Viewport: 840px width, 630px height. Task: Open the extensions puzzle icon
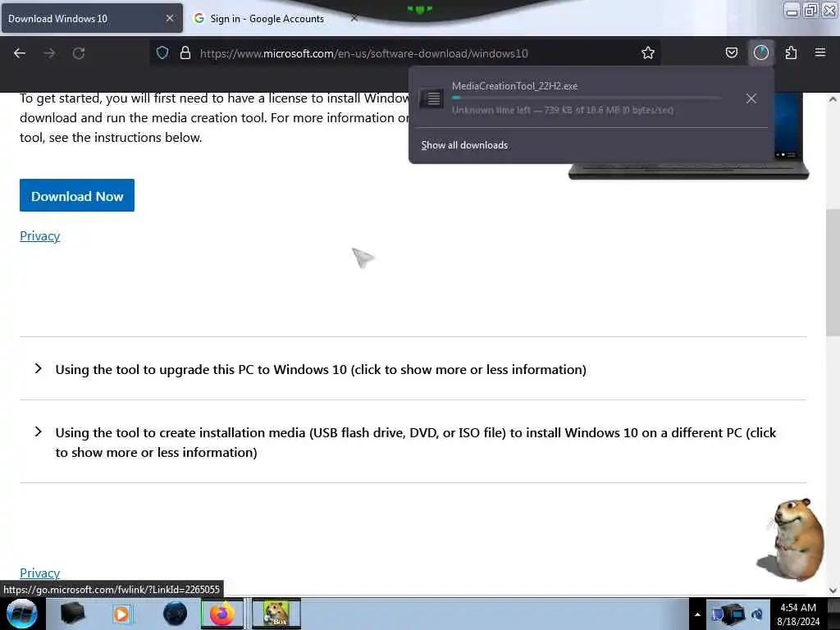791,52
